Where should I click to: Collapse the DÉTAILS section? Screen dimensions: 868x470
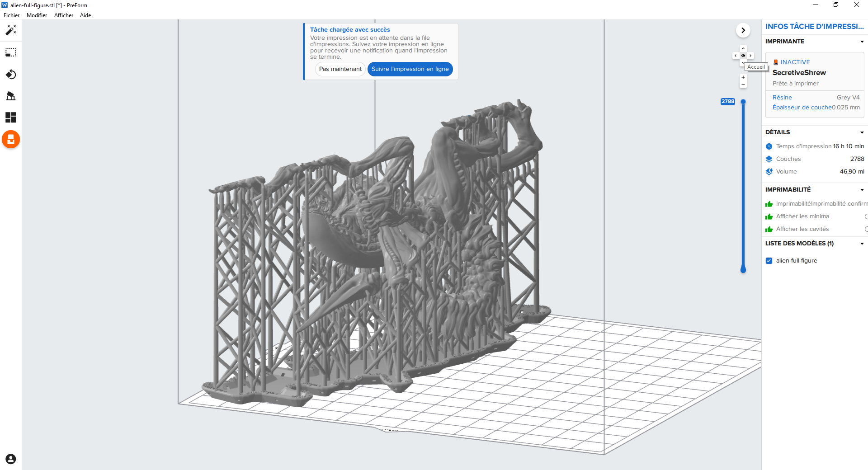862,132
